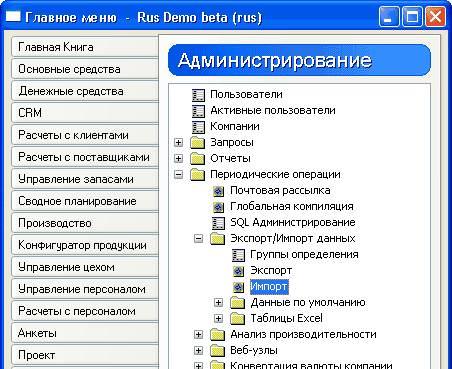The image size is (452, 369).
Task: Click the gear icon beside Импорт
Action: click(238, 287)
